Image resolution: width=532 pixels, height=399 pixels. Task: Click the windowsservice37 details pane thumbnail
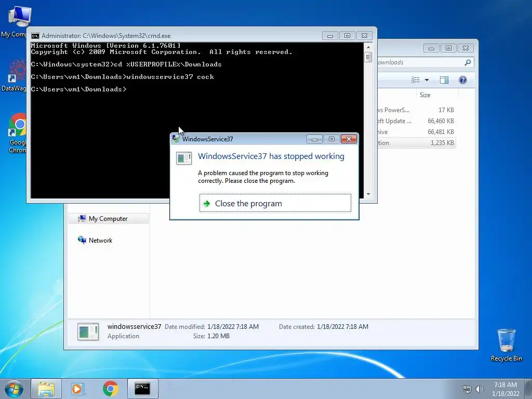[88, 331]
